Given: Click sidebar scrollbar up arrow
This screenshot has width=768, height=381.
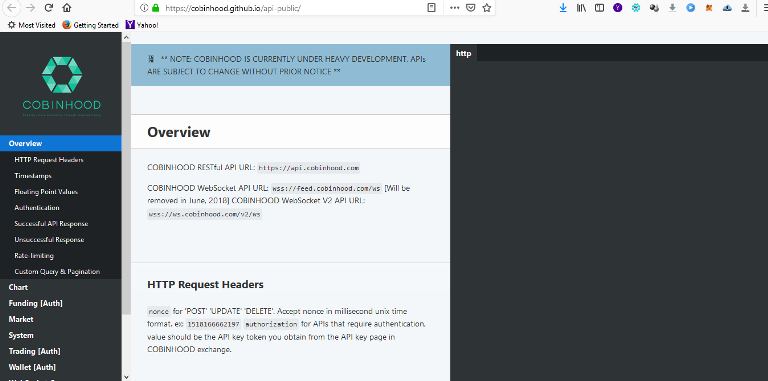Looking at the screenshot, I should click(126, 37).
